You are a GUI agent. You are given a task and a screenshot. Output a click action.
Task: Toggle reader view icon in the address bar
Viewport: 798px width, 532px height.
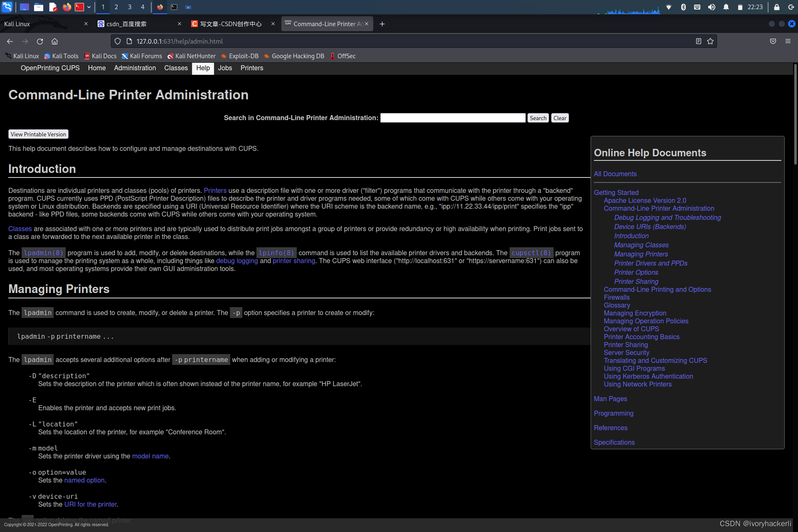(698, 41)
